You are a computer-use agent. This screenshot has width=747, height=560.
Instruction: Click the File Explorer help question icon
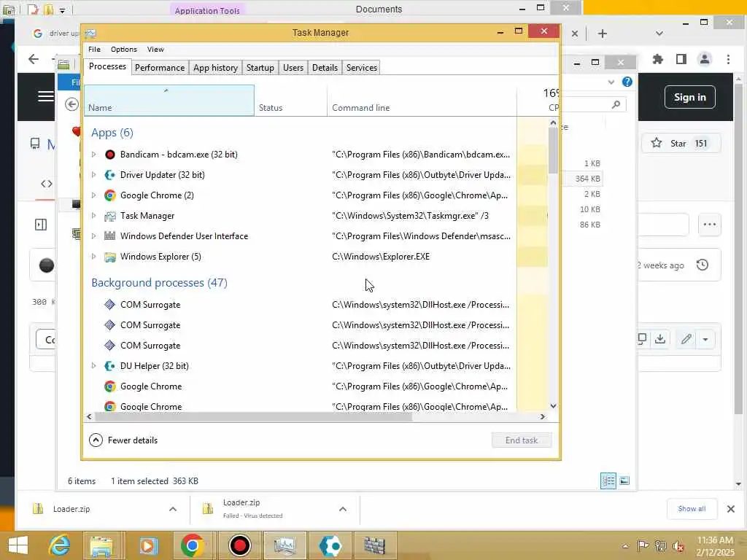[627, 82]
